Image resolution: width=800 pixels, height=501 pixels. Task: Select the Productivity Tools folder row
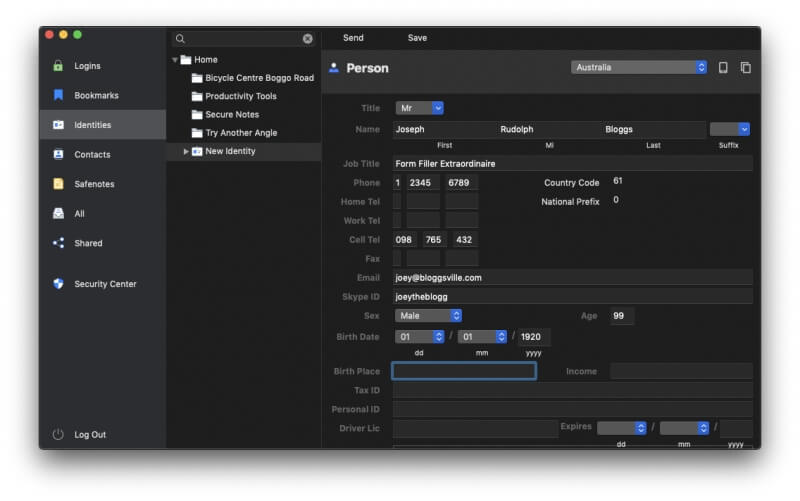click(x=244, y=96)
